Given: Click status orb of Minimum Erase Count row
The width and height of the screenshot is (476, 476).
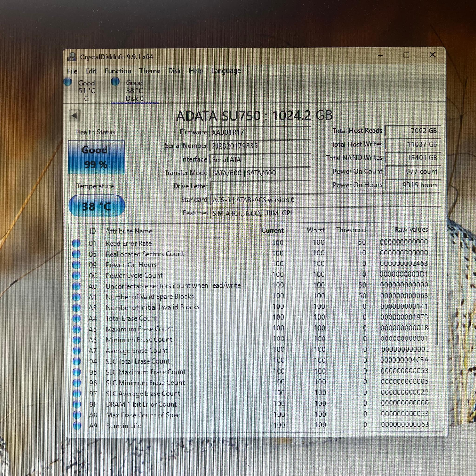Looking at the screenshot, I should tap(77, 340).
